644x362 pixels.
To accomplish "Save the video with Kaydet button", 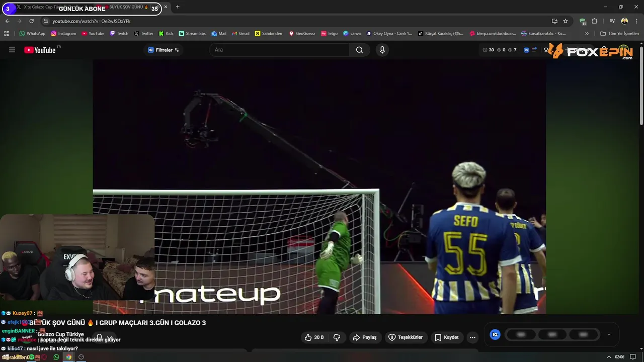I will coord(447,337).
